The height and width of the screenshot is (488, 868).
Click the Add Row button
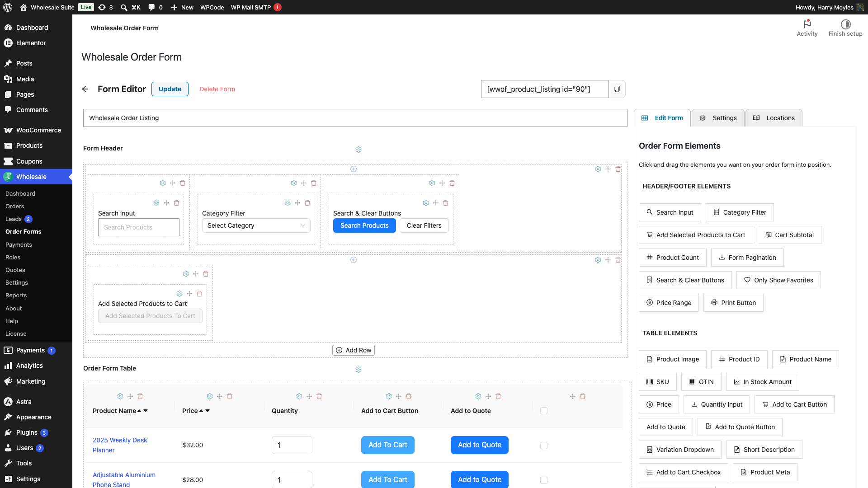[x=354, y=350]
